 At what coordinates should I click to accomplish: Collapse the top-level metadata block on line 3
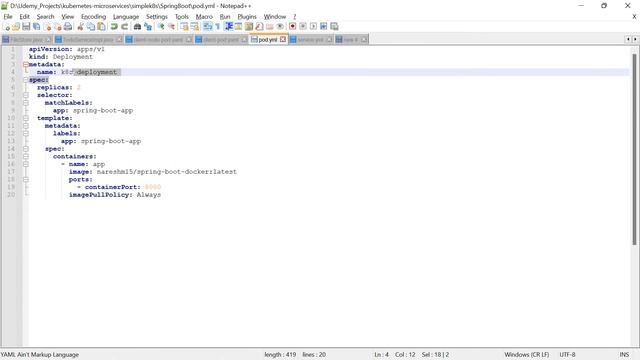click(26, 64)
